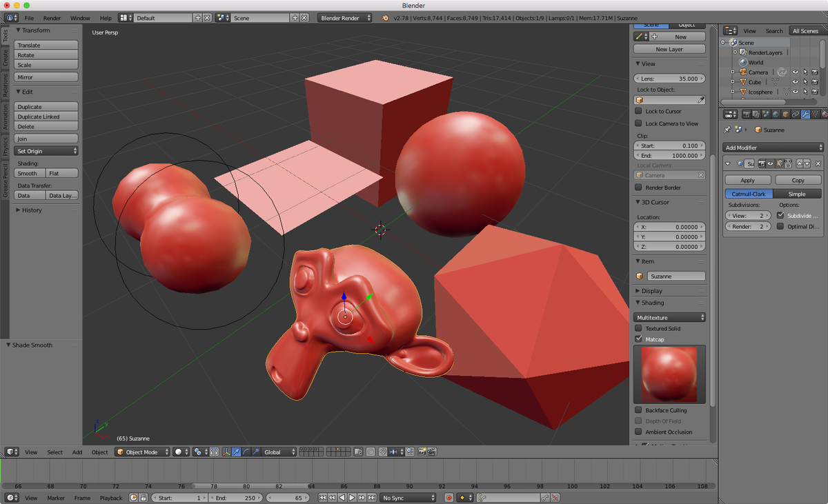Click the Mirror button
Image resolution: width=828 pixels, height=504 pixels.
point(46,77)
